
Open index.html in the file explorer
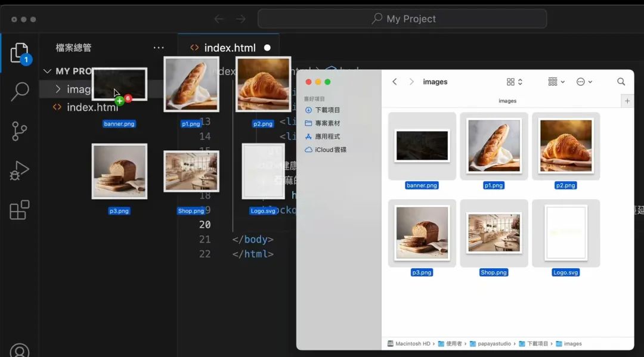92,107
